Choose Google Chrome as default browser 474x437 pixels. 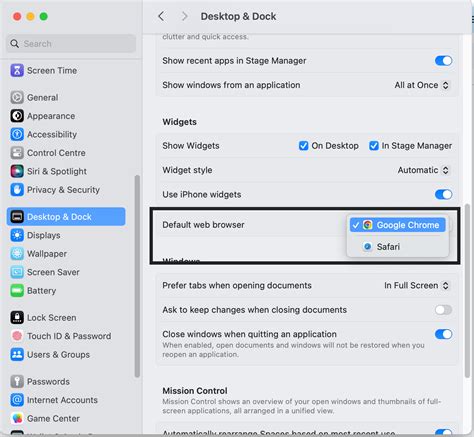[398, 225]
